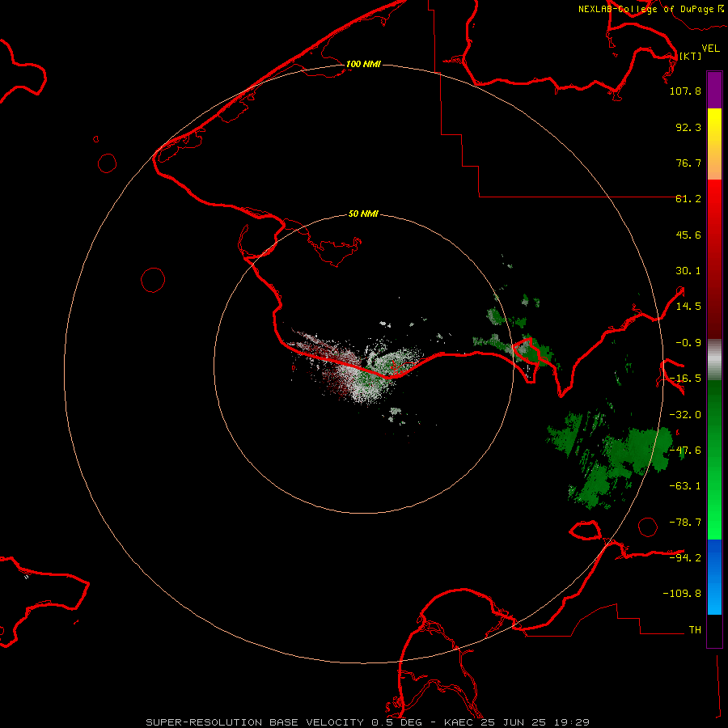Click the gray near-zero segment of color bar
This screenshot has width=728, height=728.
point(714,360)
